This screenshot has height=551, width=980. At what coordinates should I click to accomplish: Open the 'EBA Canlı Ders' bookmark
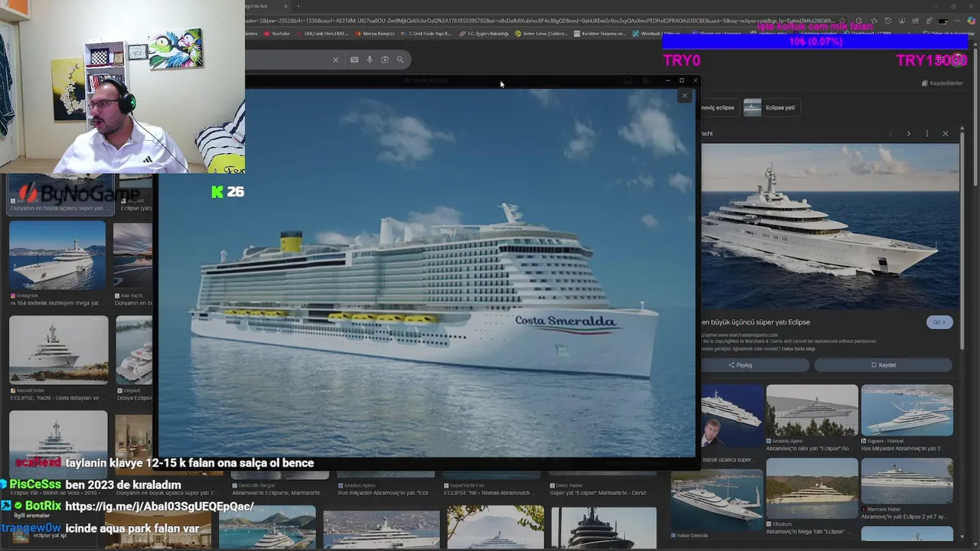click(x=322, y=34)
